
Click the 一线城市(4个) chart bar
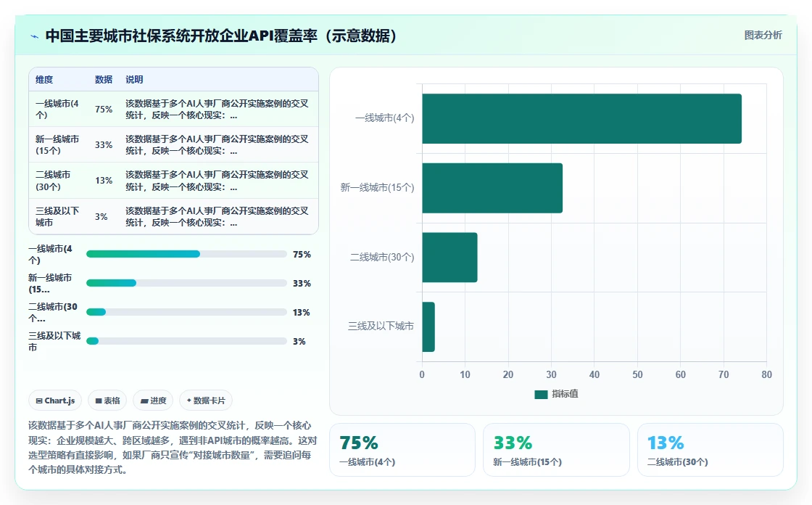click(581, 118)
